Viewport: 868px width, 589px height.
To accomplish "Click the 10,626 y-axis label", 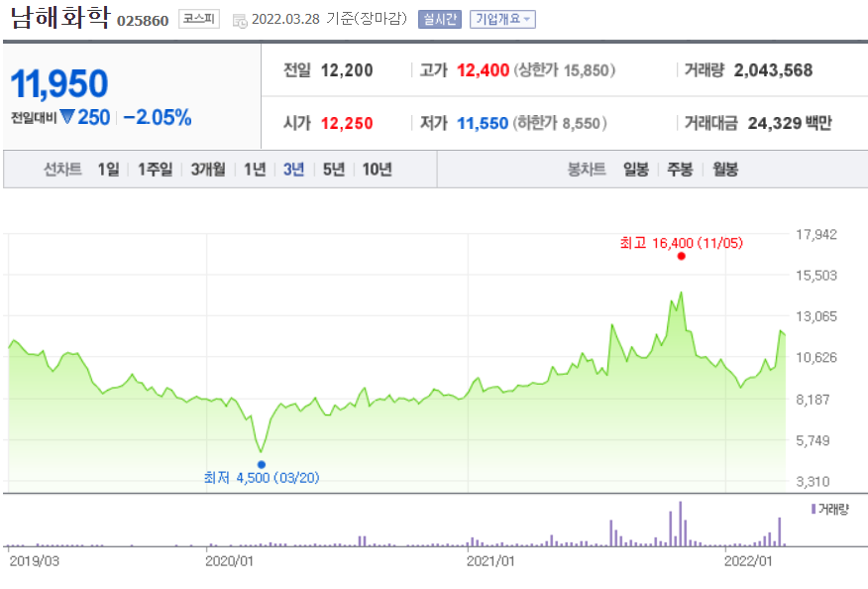I will click(816, 357).
